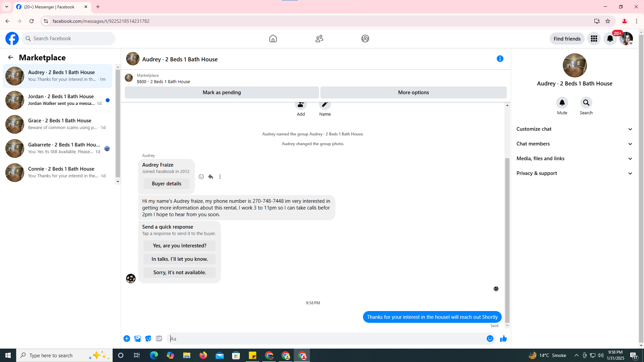Screen dimensions: 644x362
Task: Send quick response 'Sorry, it's not available.'
Action: (x=180, y=273)
